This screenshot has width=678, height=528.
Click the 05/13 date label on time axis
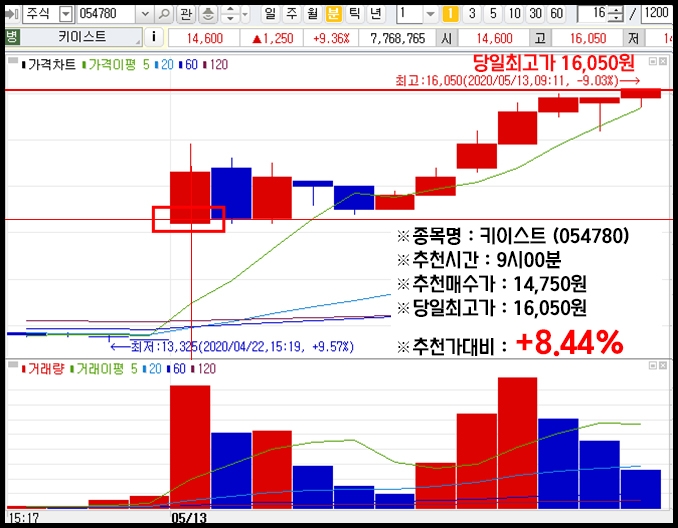(x=189, y=518)
